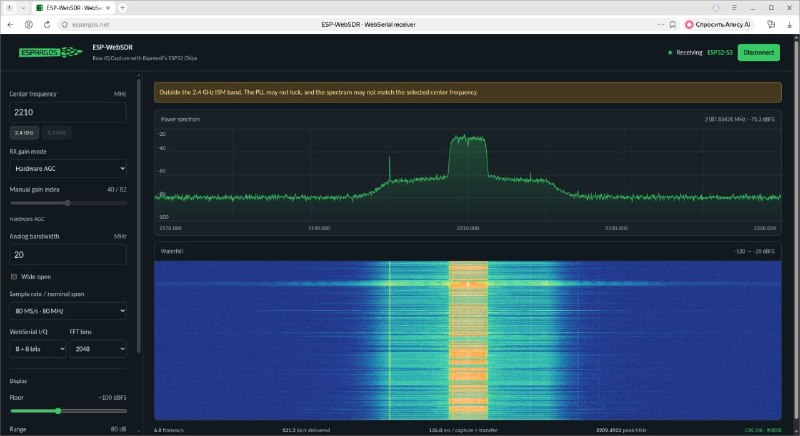Click the Center frequency field showing 2210
Viewport: 800px width, 436px height.
coord(68,112)
